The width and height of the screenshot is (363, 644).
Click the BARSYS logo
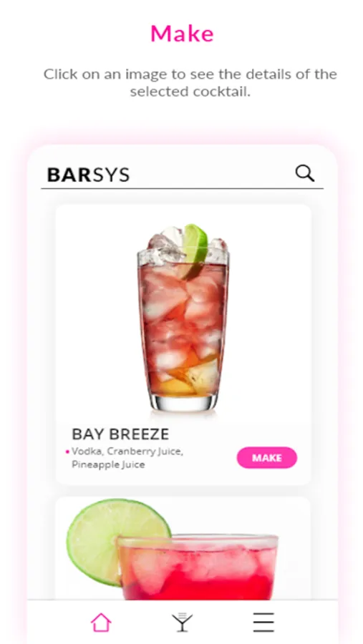tap(88, 175)
